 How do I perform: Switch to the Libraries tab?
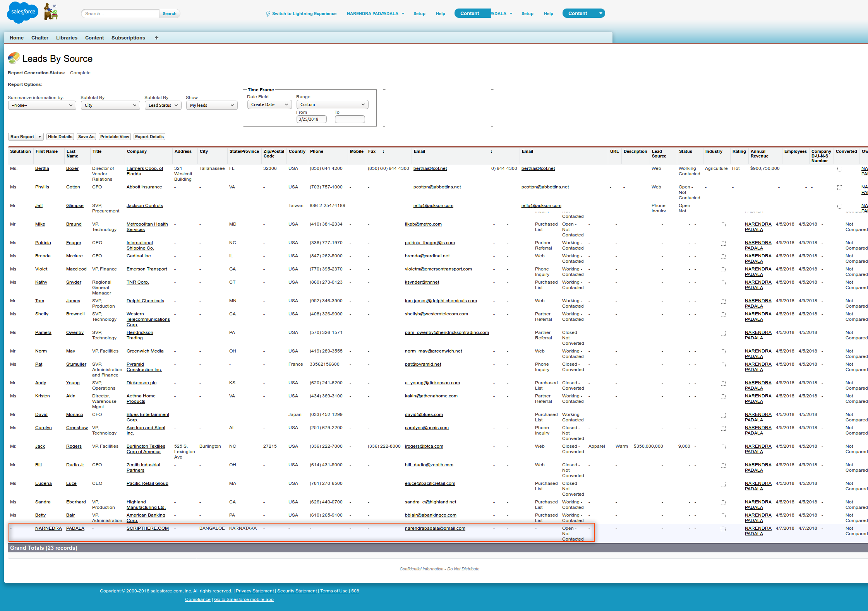coord(67,38)
